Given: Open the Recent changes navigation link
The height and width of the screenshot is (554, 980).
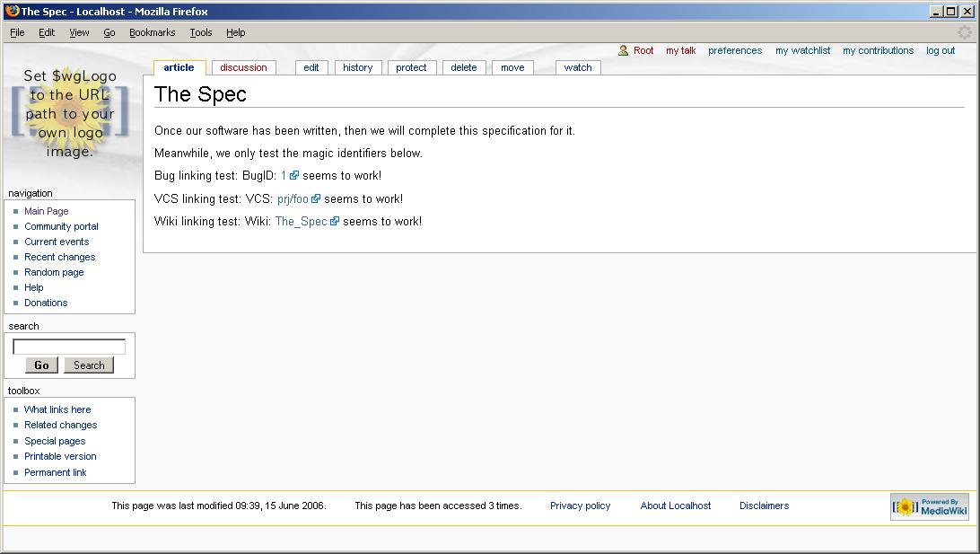Looking at the screenshot, I should [x=59, y=257].
